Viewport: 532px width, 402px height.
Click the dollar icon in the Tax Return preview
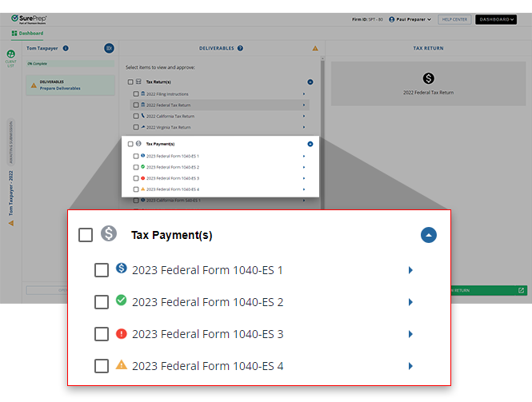pos(429,78)
